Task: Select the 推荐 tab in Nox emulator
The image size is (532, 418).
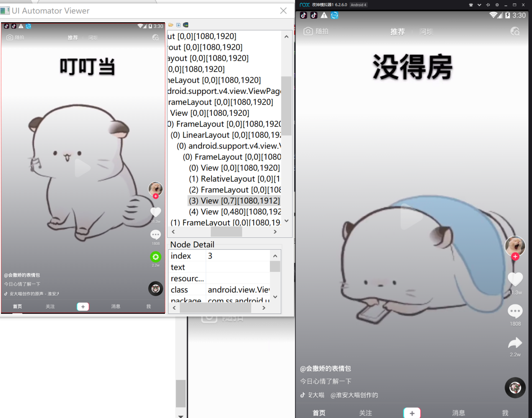Action: (x=397, y=32)
